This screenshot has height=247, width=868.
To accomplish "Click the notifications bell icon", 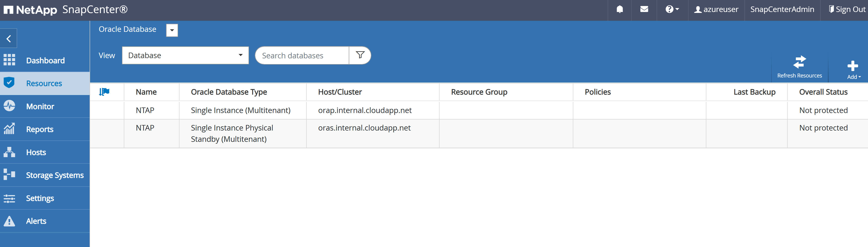I will click(x=619, y=9).
